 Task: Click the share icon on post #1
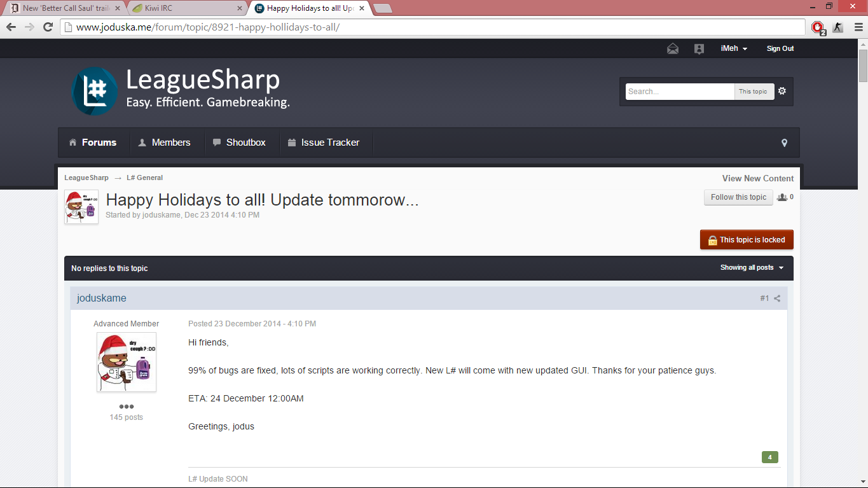pos(777,298)
